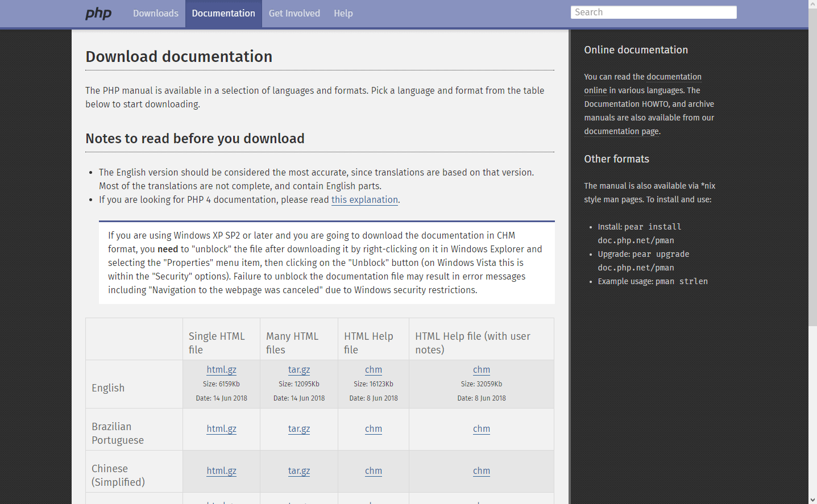The width and height of the screenshot is (817, 504).
Task: Click the 'Single HTML file' column header
Action: click(x=217, y=343)
